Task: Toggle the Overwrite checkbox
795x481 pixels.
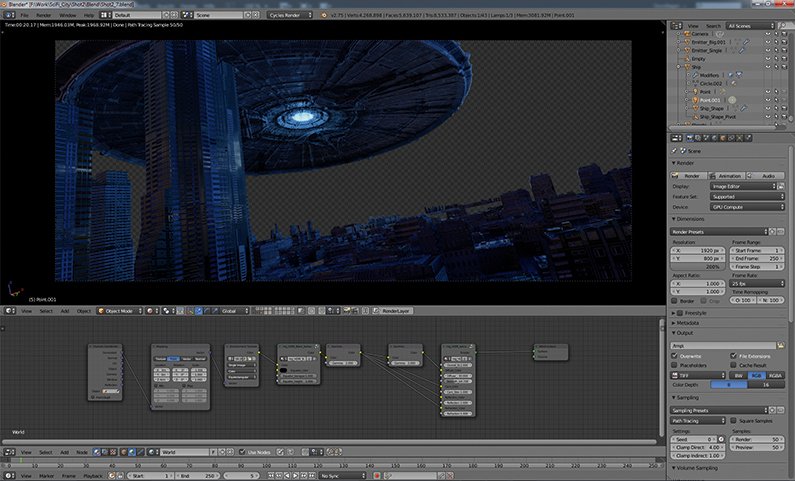Action: [674, 356]
